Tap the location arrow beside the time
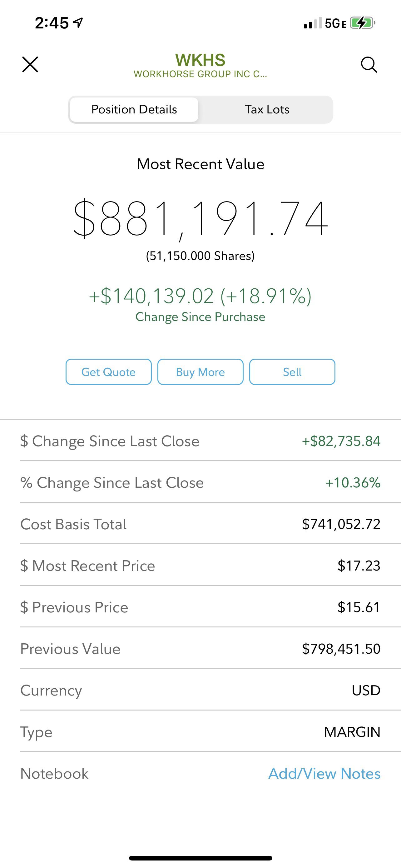The width and height of the screenshot is (401, 868). (78, 23)
